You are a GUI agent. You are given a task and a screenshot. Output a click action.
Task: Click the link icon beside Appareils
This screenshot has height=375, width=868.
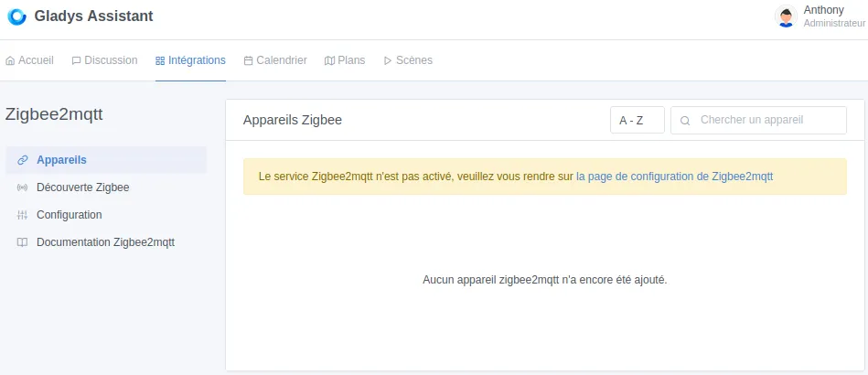click(22, 160)
